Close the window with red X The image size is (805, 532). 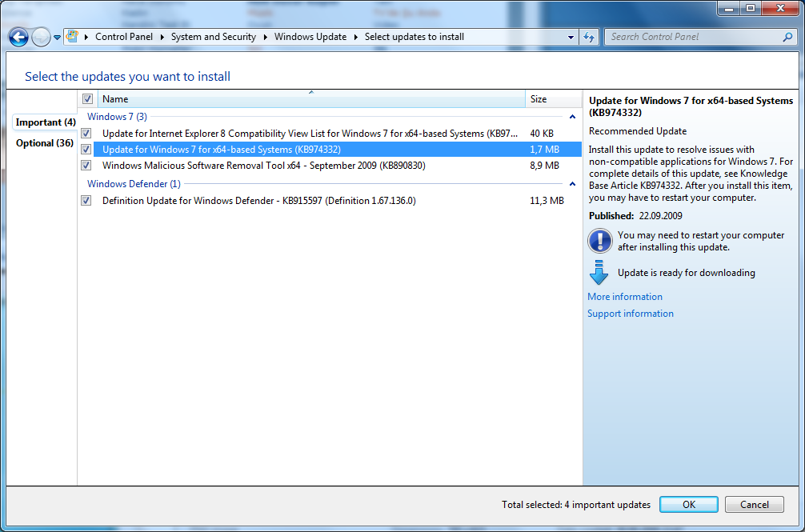click(780, 8)
